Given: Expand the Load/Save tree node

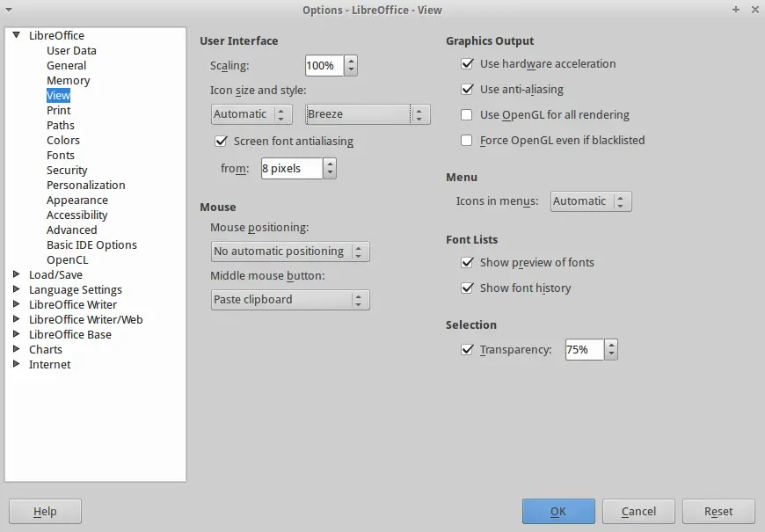Looking at the screenshot, I should tap(16, 274).
